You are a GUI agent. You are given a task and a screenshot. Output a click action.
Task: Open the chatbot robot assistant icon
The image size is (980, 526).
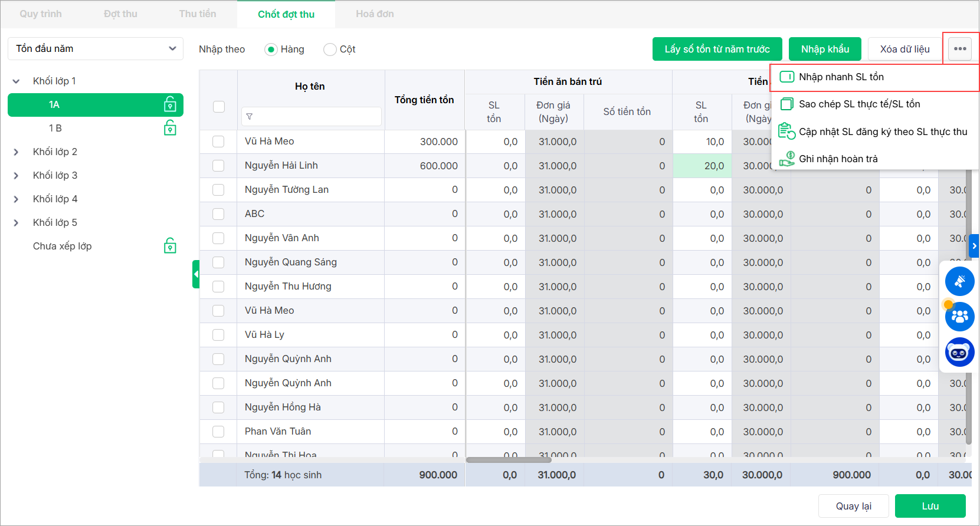[x=959, y=353]
